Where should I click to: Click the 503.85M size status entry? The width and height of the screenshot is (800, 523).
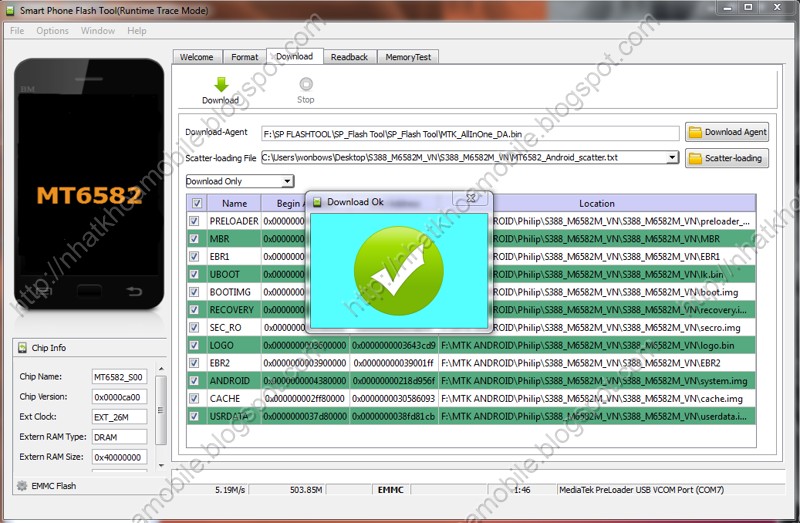(x=306, y=490)
